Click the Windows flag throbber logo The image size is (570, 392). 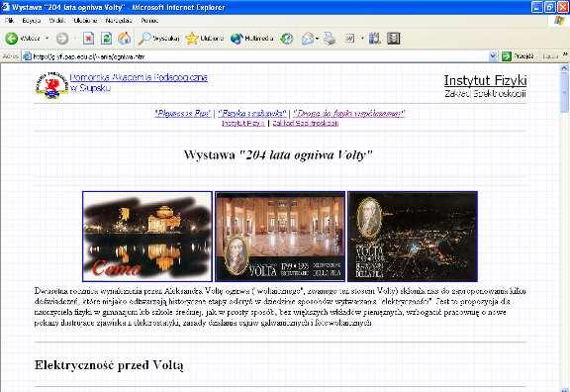tap(559, 21)
